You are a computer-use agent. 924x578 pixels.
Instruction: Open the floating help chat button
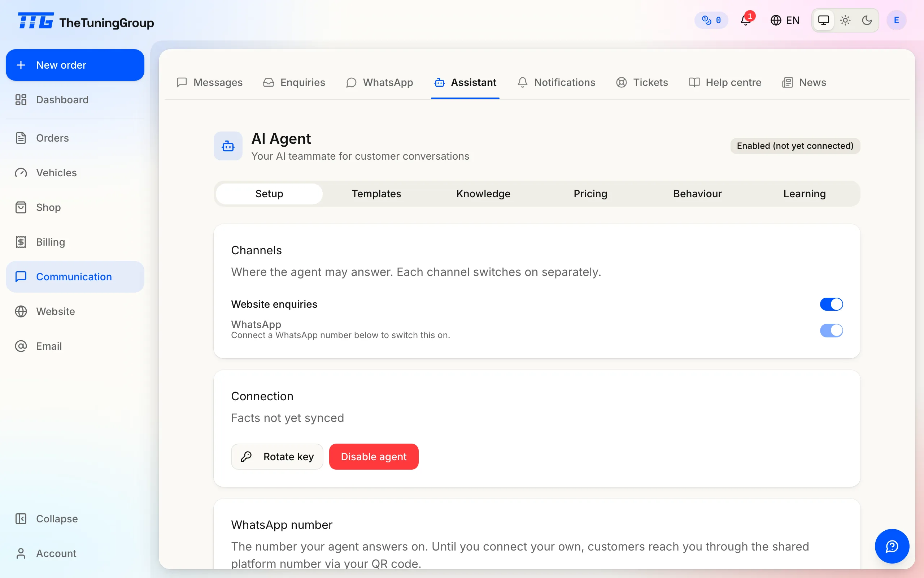(892, 546)
